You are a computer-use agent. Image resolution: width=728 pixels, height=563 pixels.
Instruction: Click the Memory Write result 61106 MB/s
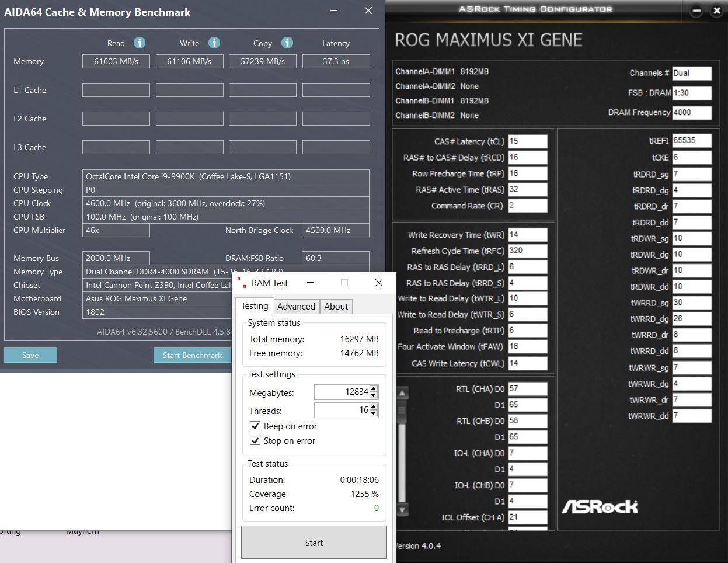coord(190,61)
